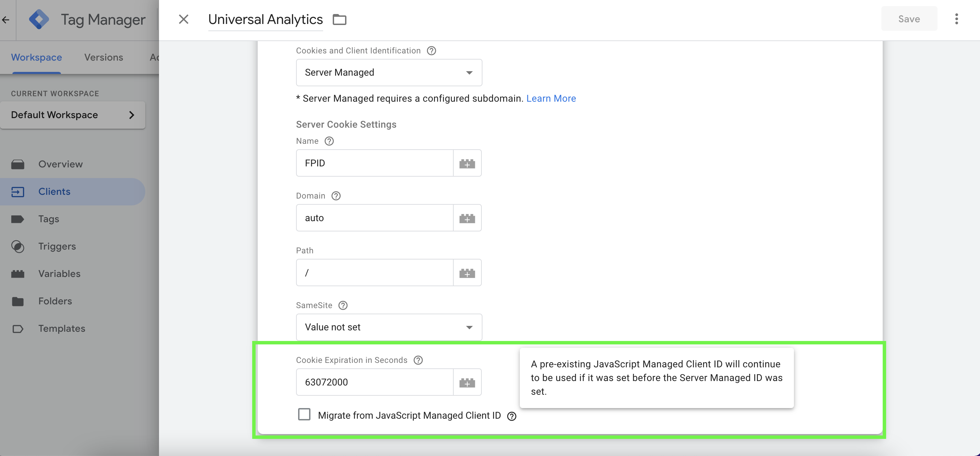The image size is (980, 456).
Task: Click the FPID name input field
Action: (x=374, y=163)
